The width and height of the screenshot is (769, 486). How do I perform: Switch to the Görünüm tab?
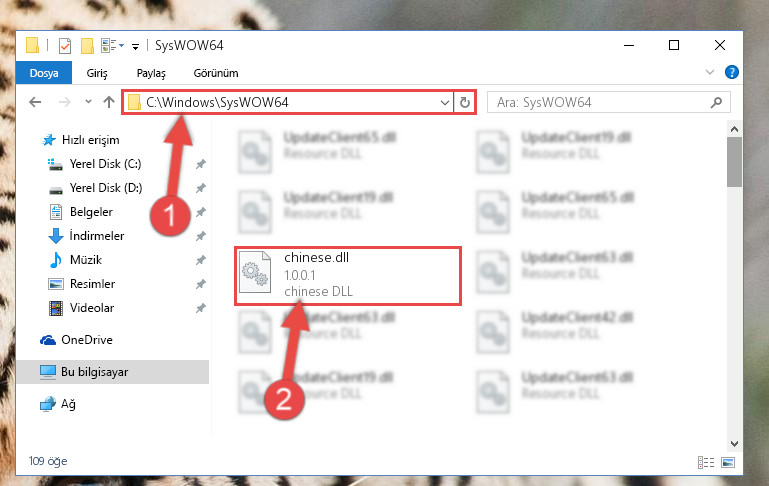[216, 73]
